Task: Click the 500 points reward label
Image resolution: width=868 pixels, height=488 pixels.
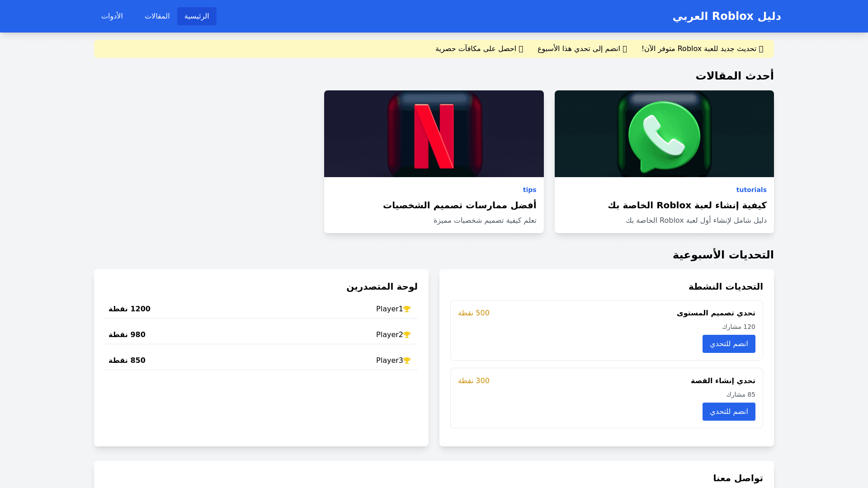Action: [x=473, y=313]
